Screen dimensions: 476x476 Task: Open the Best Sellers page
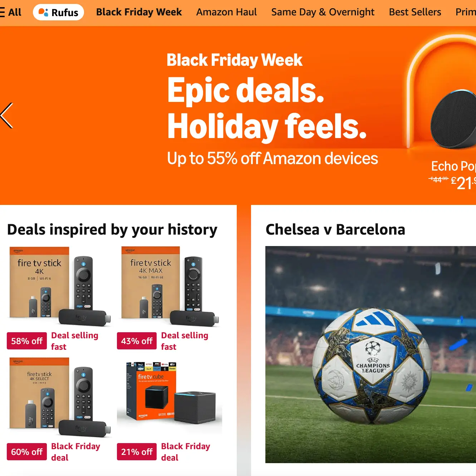click(x=414, y=12)
